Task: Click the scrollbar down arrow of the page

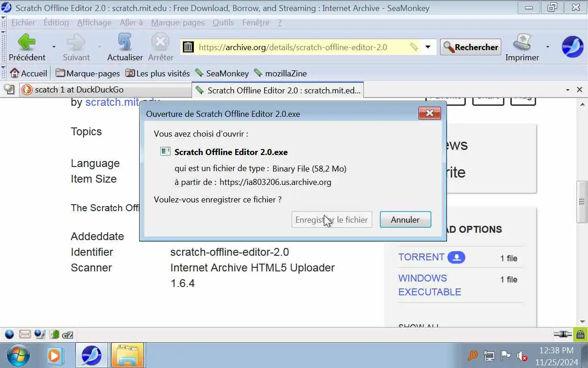Action: [582, 322]
